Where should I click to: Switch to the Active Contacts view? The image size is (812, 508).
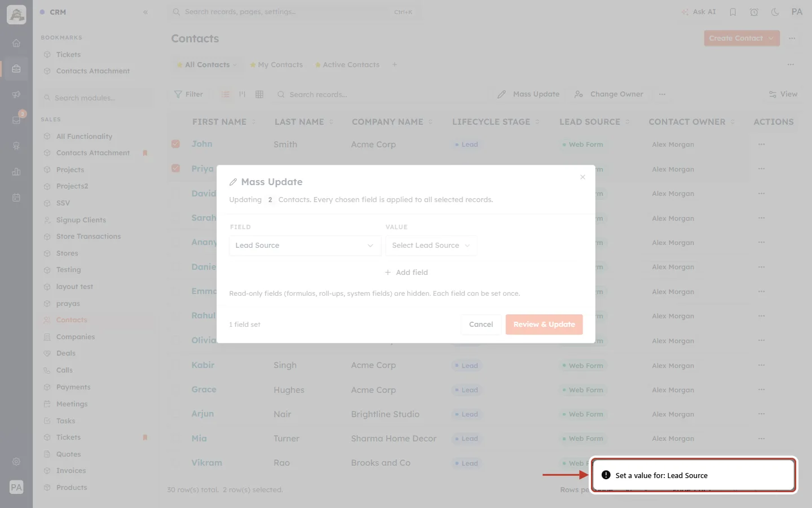point(347,65)
